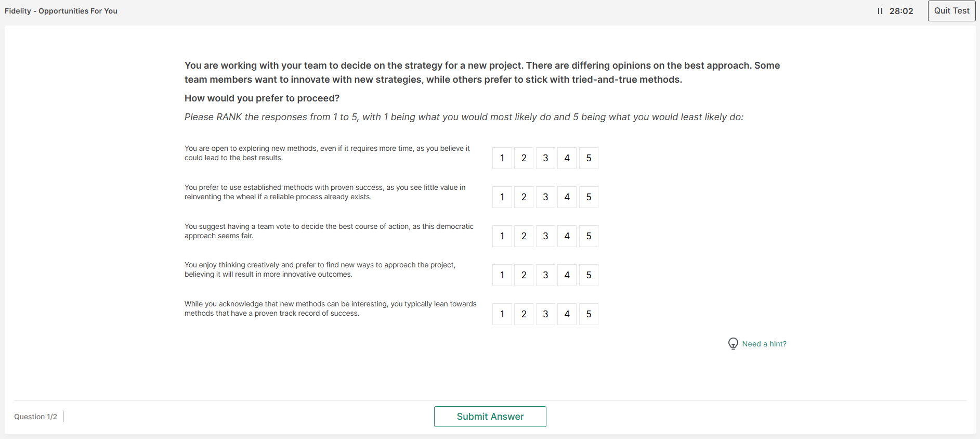980x439 pixels.
Task: Rank 'established methods' response as 5
Action: point(589,197)
